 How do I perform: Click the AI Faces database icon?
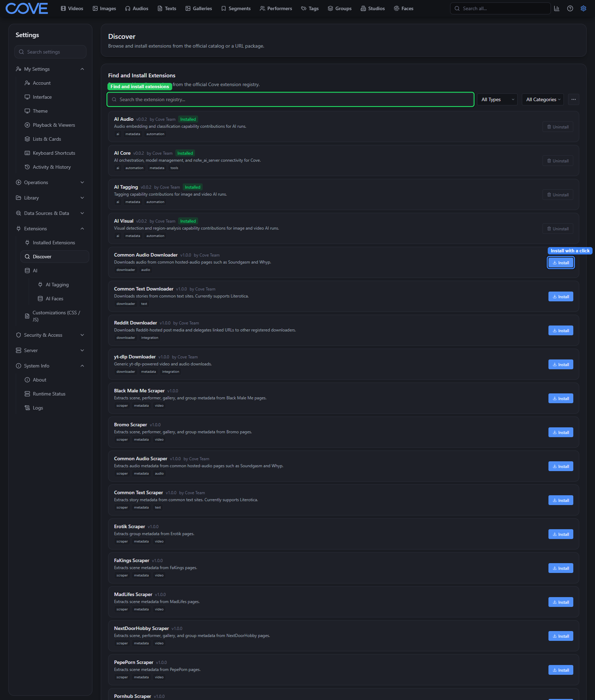click(40, 299)
